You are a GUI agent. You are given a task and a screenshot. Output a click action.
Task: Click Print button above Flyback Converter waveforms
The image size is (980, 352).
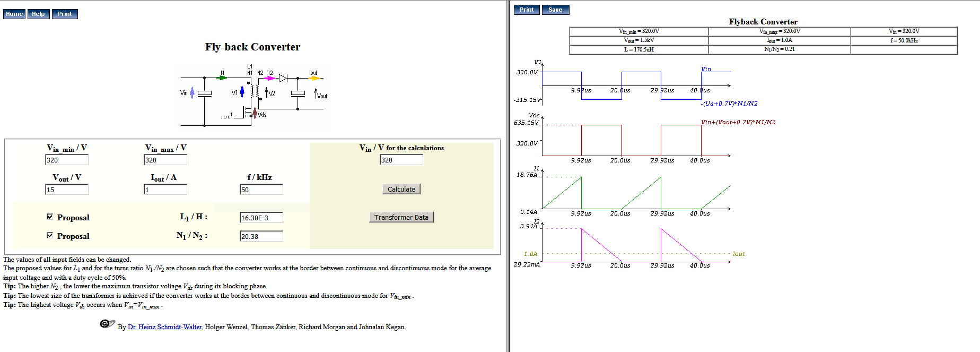tap(527, 10)
